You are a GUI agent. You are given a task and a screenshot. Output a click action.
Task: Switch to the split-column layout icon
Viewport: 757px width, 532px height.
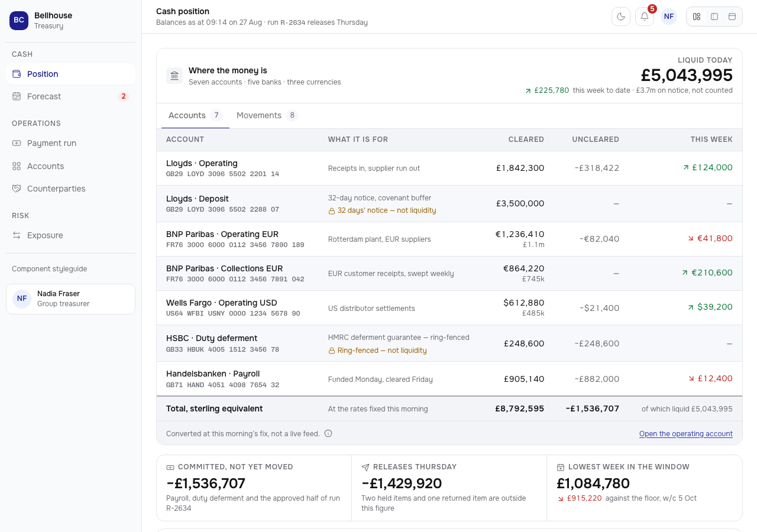697,17
